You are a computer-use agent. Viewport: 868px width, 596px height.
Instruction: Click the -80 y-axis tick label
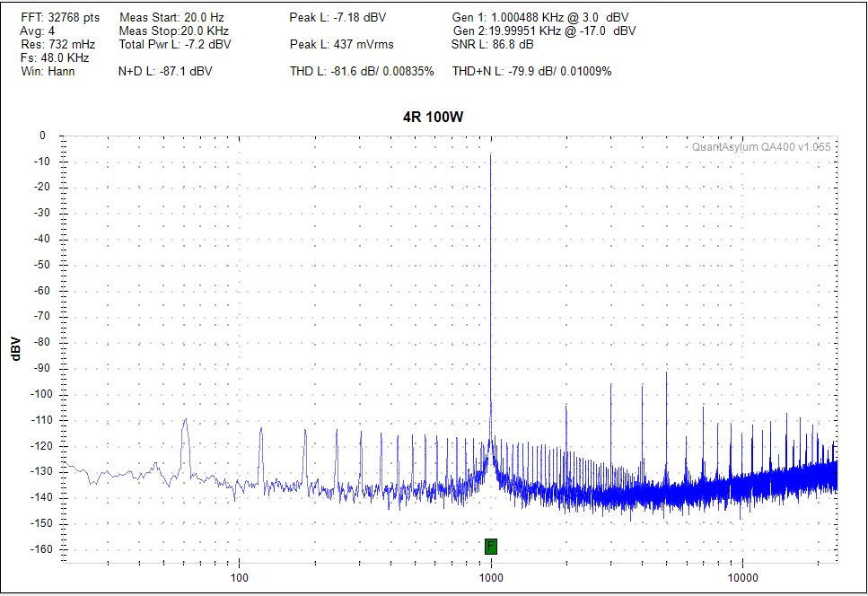tap(41, 343)
